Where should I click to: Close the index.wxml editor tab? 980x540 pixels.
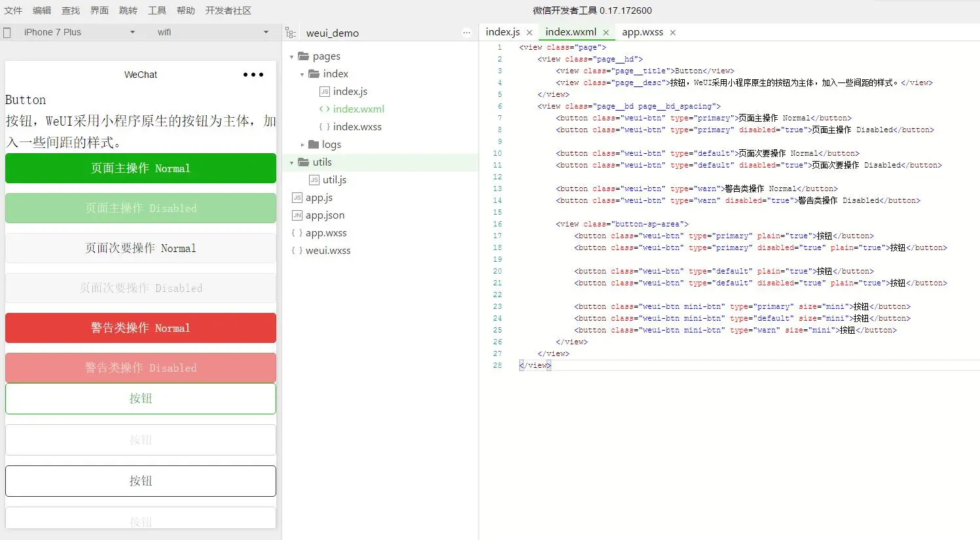point(606,33)
